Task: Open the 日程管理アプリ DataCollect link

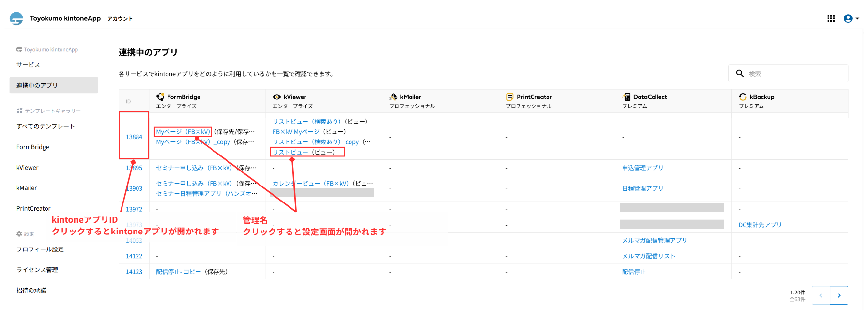Action: click(642, 188)
